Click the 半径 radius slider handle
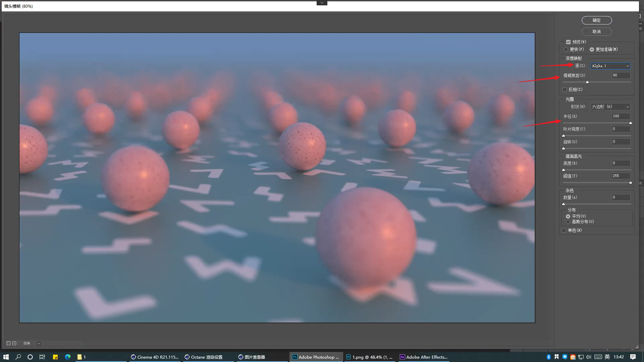This screenshot has width=644, height=362. (631, 123)
